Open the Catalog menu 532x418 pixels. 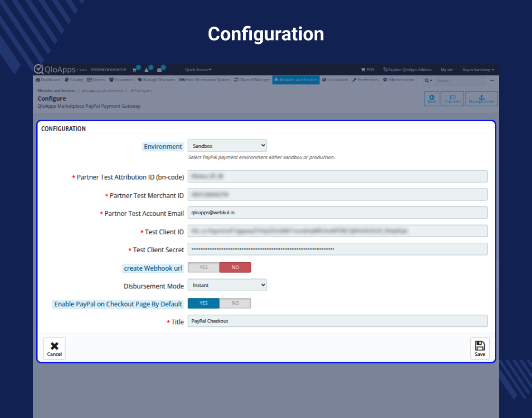74,80
